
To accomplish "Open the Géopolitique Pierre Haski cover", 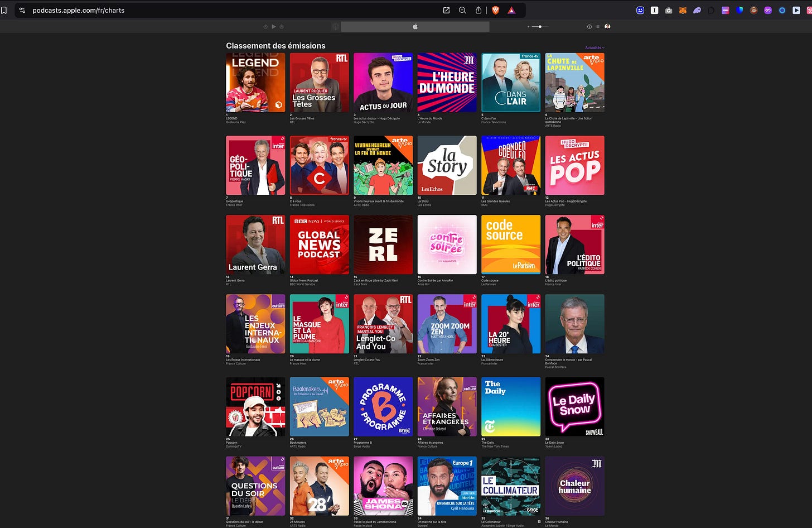I will 255,165.
